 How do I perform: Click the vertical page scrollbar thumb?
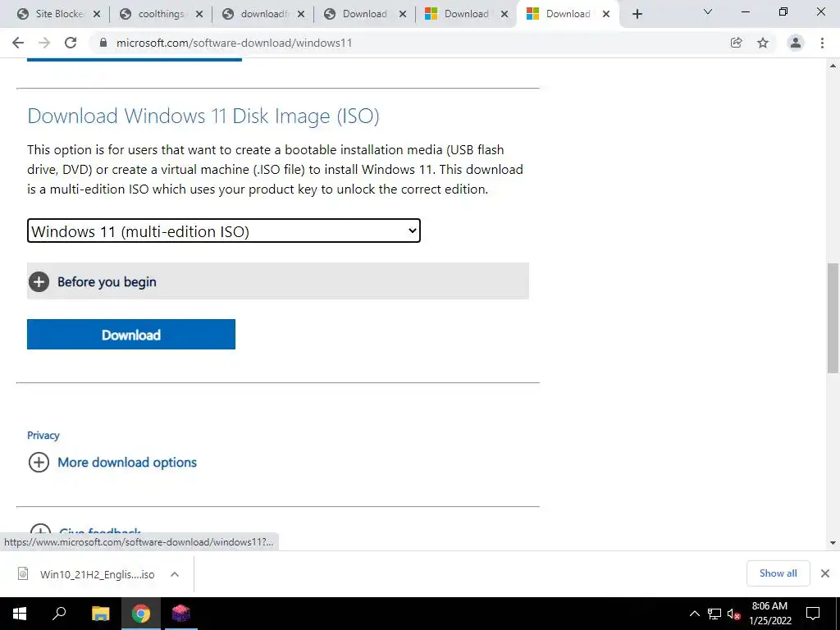point(833,317)
